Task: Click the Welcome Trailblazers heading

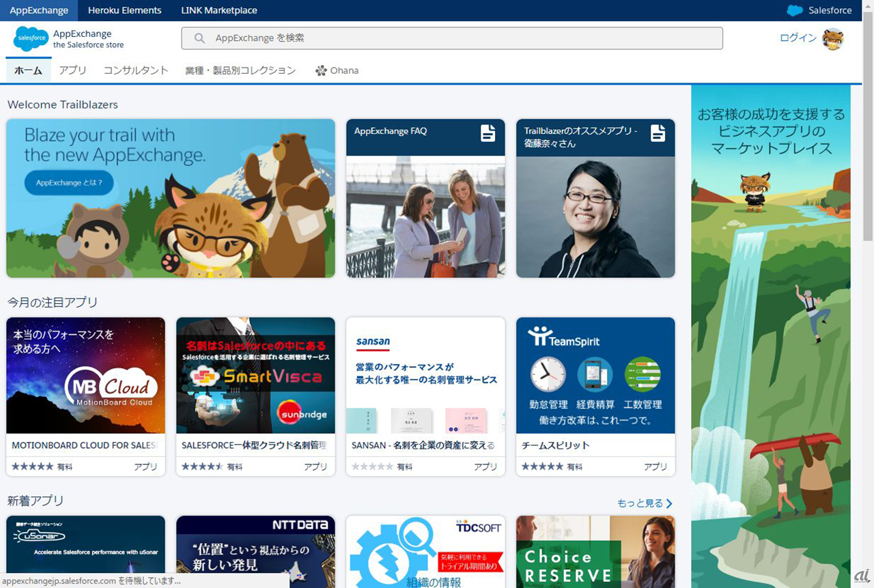Action: (x=63, y=104)
